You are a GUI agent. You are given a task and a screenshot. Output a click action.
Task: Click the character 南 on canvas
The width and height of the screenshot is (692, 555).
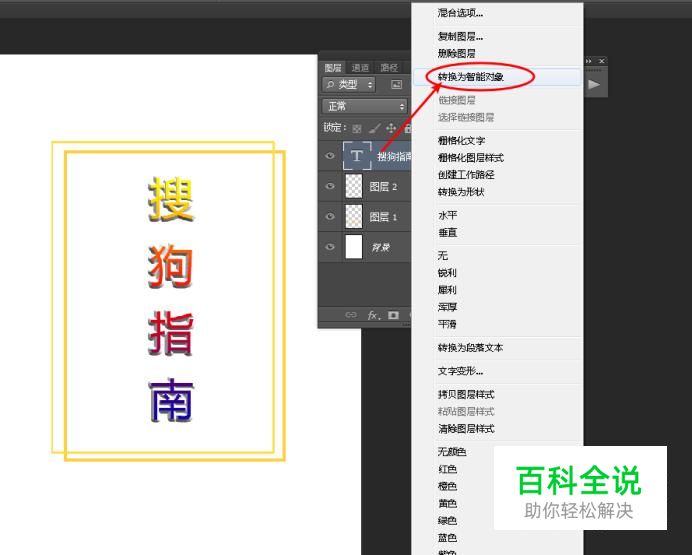coord(171,401)
